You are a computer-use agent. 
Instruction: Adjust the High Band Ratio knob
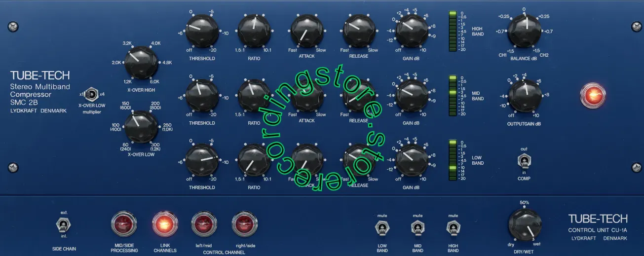coord(254,31)
